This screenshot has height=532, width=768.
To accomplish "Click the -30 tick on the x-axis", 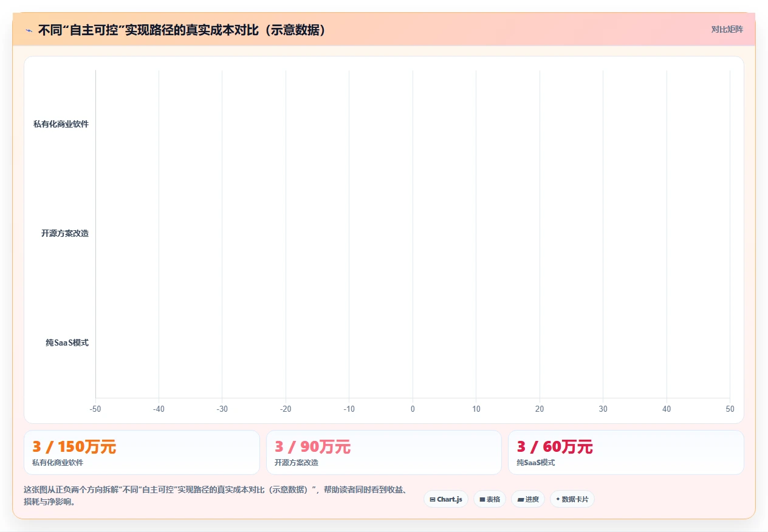I will tap(222, 409).
